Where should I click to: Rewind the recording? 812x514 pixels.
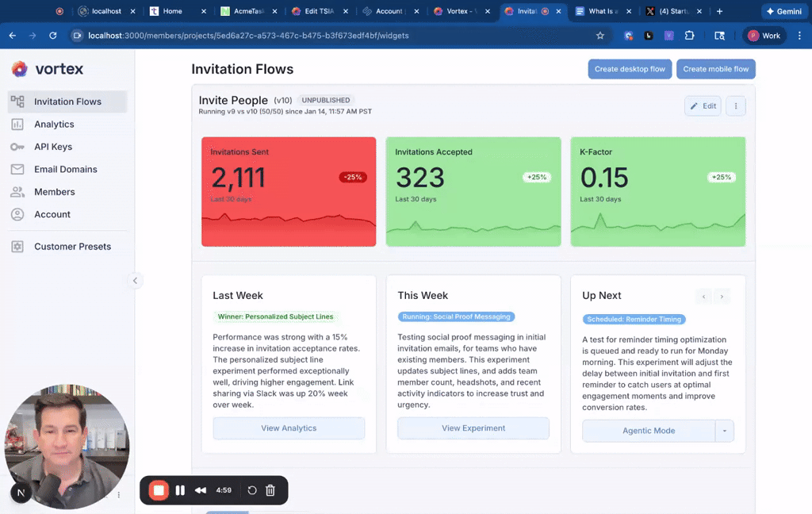tap(201, 490)
